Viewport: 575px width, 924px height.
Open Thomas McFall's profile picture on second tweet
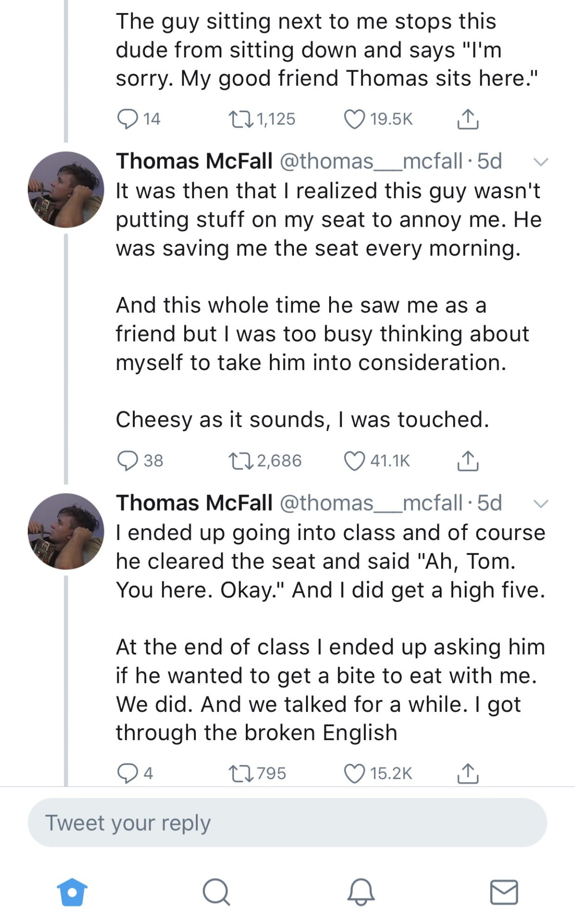[66, 190]
